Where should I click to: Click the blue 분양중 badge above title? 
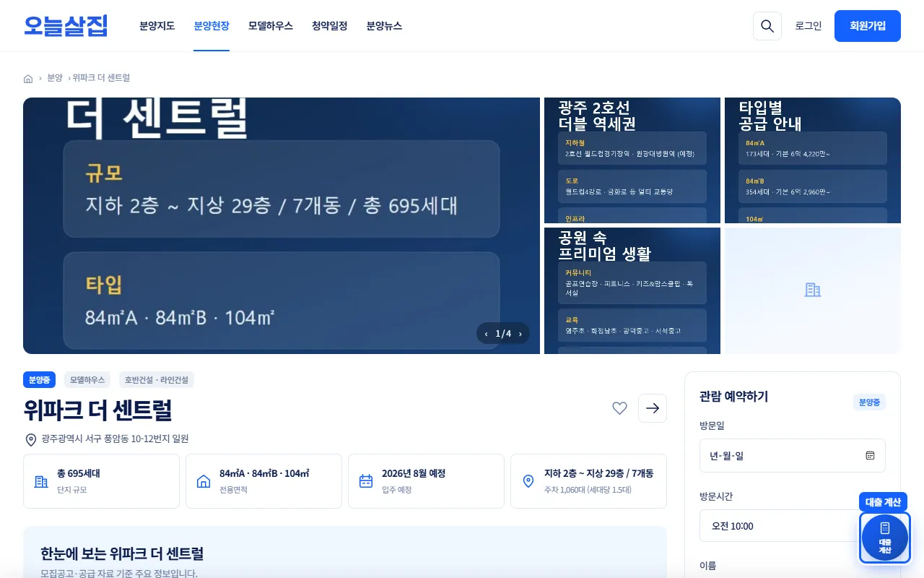tap(40, 380)
